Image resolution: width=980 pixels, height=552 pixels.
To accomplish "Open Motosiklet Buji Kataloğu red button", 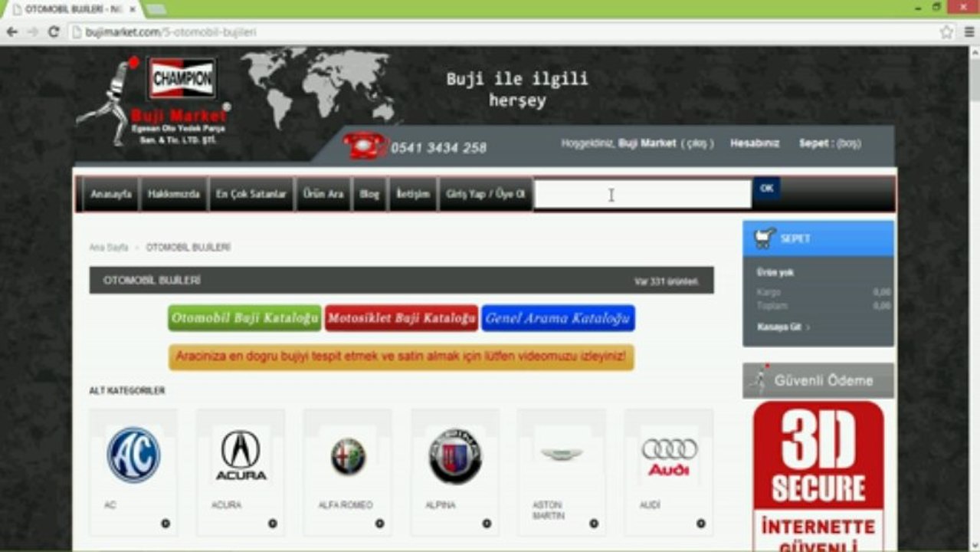I will point(402,318).
